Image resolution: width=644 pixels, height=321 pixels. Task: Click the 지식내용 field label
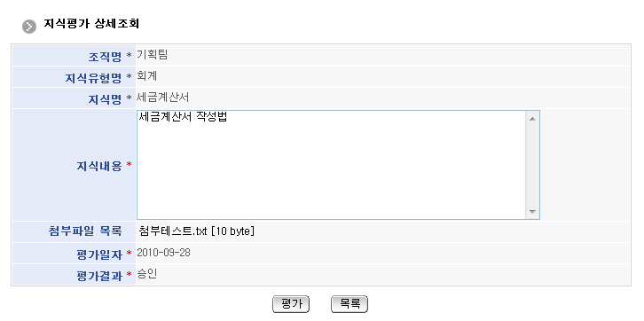pos(99,166)
